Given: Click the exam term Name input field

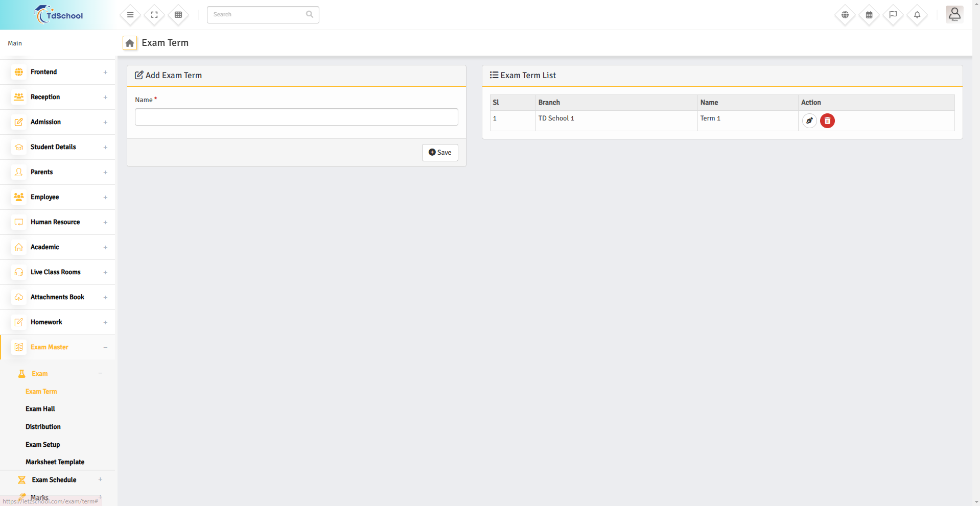Looking at the screenshot, I should 296,117.
